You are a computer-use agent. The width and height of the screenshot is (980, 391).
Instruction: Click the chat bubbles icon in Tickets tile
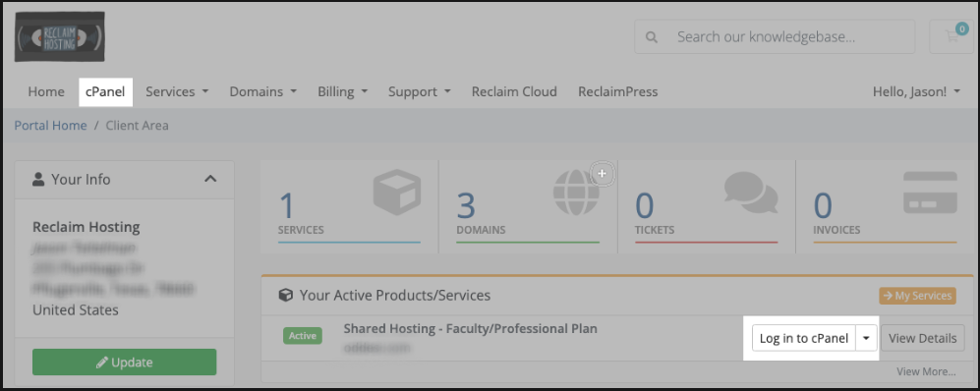tap(751, 193)
